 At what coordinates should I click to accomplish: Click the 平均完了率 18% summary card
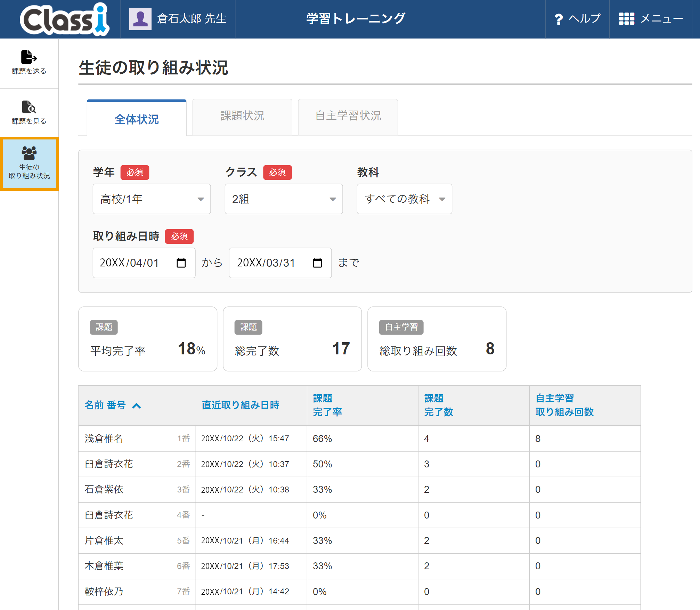tap(148, 339)
